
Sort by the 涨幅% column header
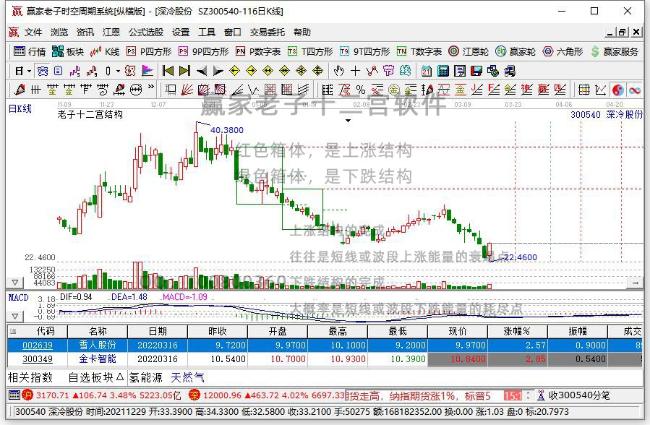coord(517,331)
